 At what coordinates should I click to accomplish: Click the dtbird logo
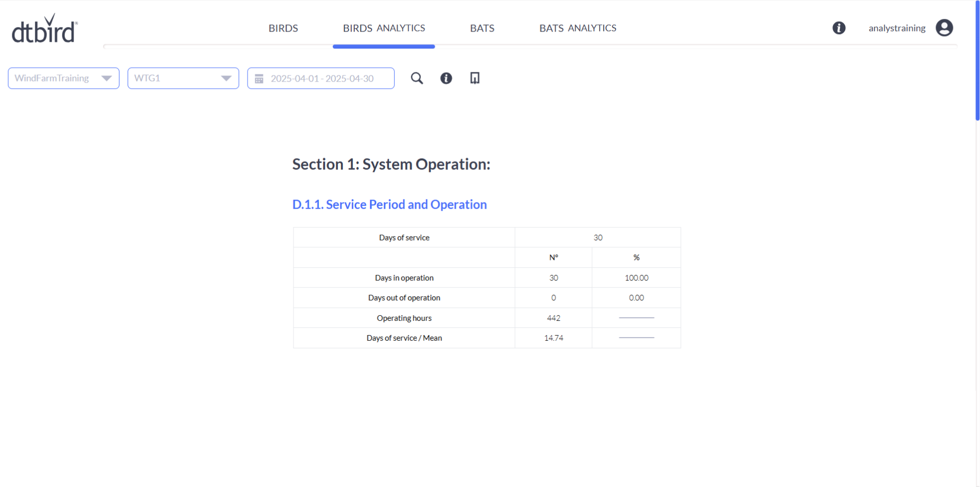pyautogui.click(x=44, y=29)
